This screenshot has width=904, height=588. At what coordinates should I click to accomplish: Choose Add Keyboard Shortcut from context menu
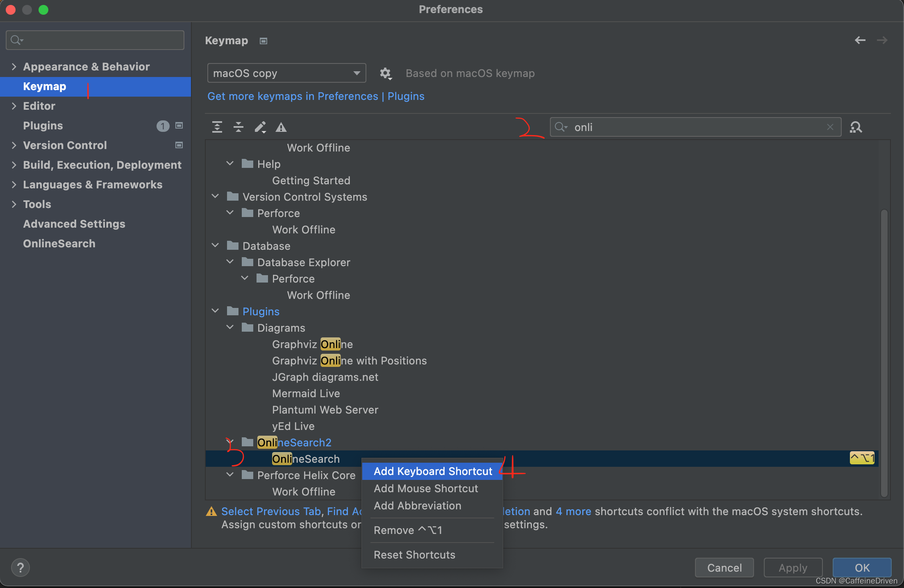pos(432,471)
